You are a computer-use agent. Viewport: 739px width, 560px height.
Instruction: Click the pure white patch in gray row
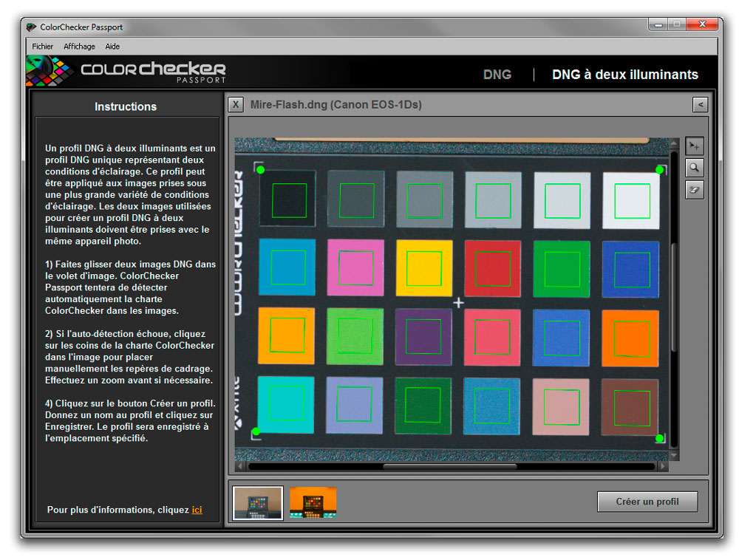click(631, 201)
